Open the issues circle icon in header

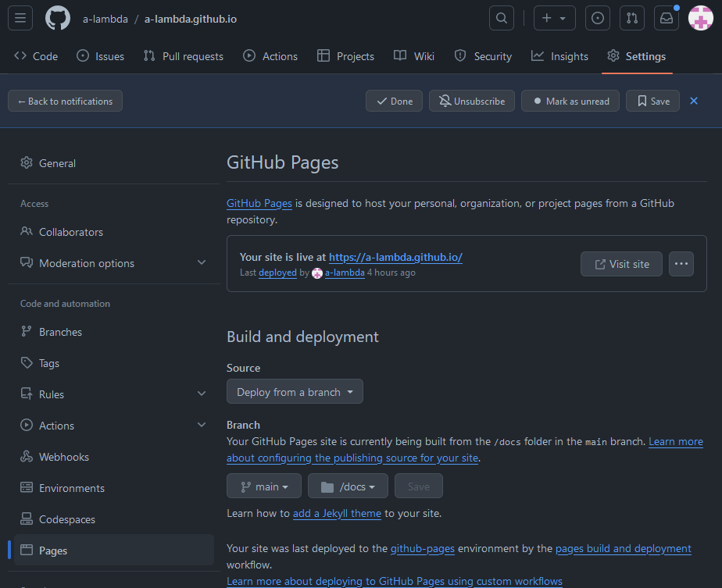598,18
